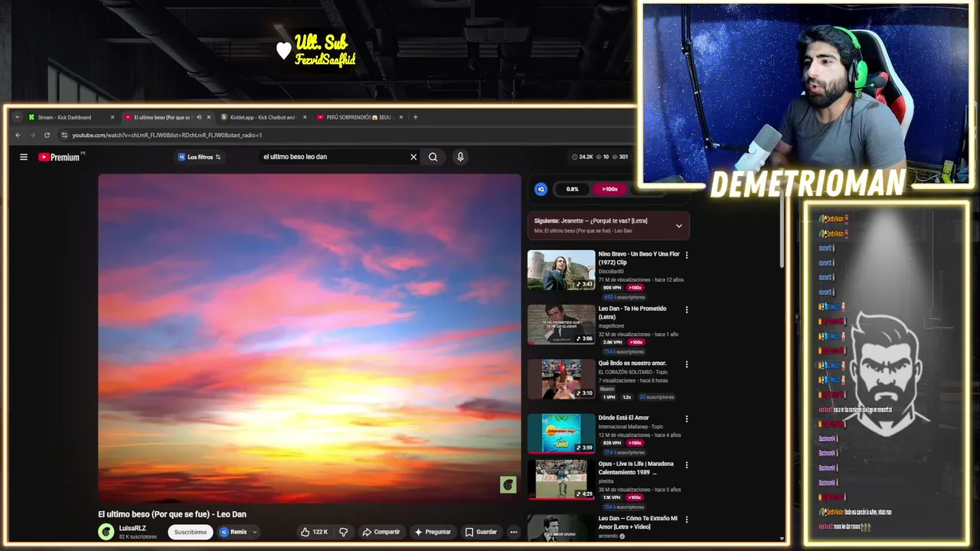Click the 24.2K stats counter in header
The image size is (980, 551).
pos(583,157)
